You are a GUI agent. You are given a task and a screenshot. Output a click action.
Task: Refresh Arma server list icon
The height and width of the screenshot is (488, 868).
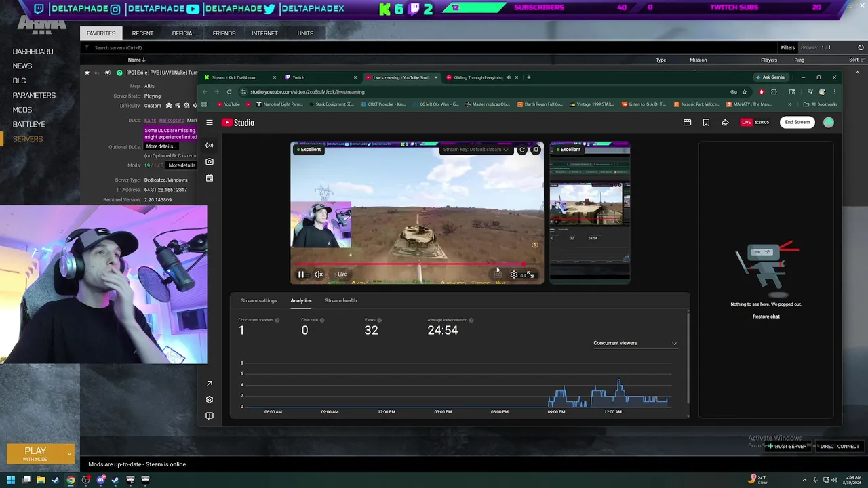861,47
